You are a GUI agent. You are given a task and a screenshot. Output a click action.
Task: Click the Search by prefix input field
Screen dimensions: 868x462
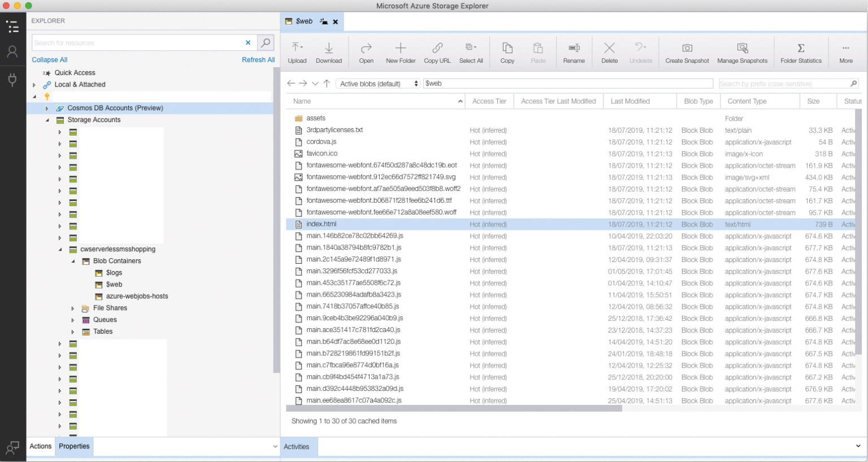tap(784, 84)
